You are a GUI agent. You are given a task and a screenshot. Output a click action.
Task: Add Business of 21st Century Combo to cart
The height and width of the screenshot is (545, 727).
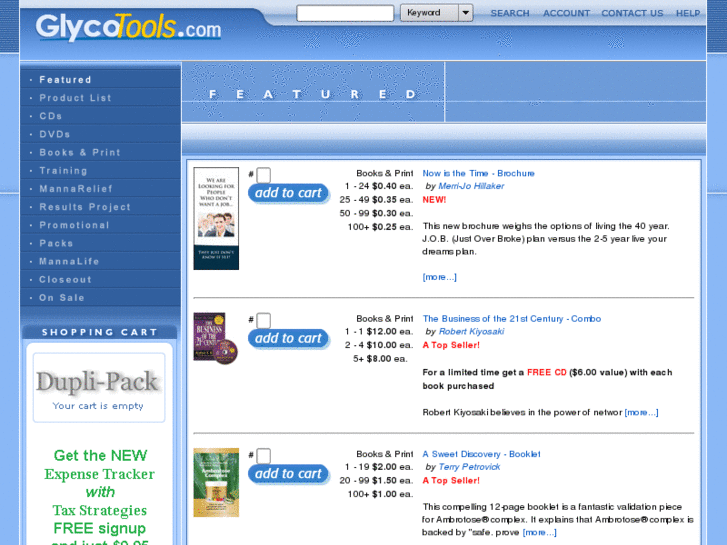coord(288,339)
